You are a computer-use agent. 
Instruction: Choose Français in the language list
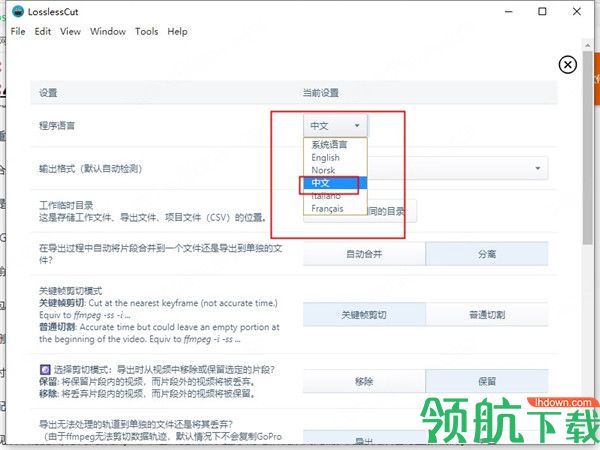(335, 209)
